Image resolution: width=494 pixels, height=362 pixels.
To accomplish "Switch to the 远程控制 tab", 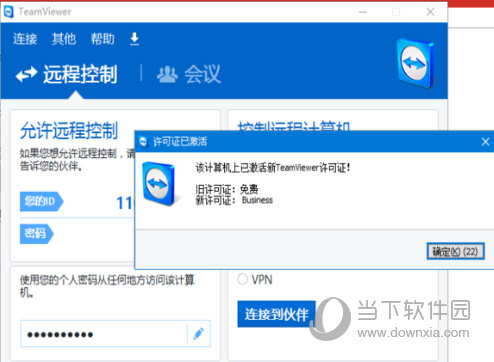I will point(67,74).
